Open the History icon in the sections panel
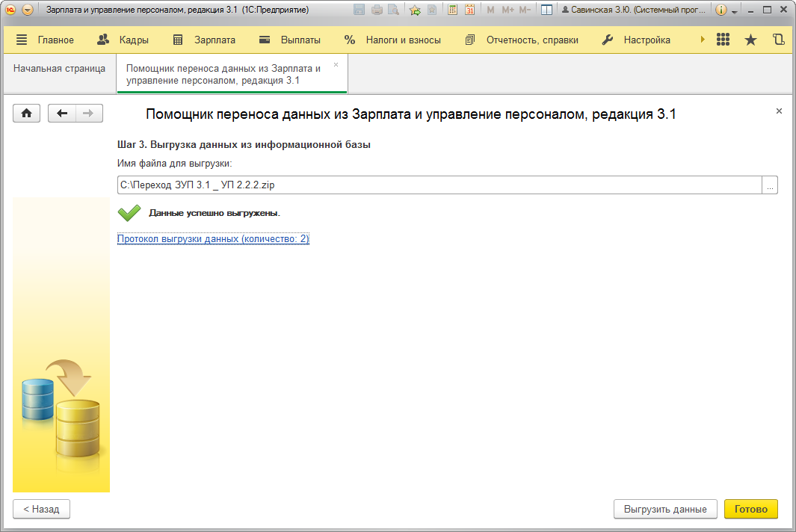The image size is (796, 532). pyautogui.click(x=779, y=40)
